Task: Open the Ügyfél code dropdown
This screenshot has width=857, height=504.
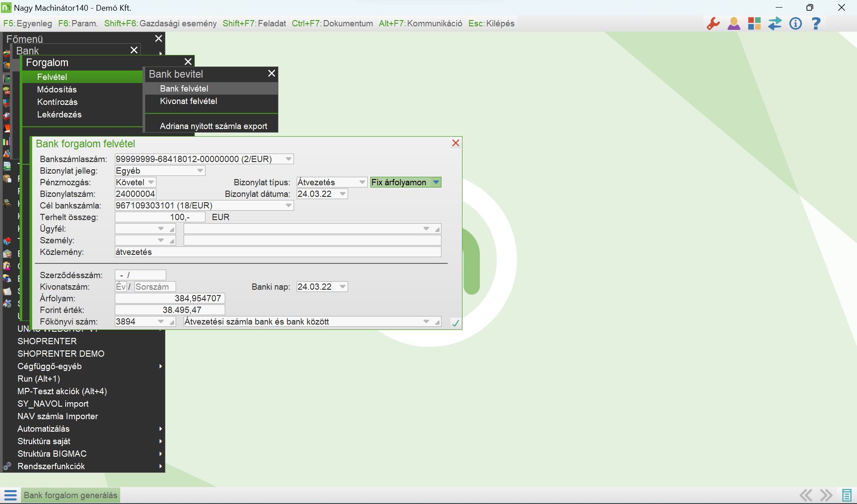Action: tap(161, 229)
